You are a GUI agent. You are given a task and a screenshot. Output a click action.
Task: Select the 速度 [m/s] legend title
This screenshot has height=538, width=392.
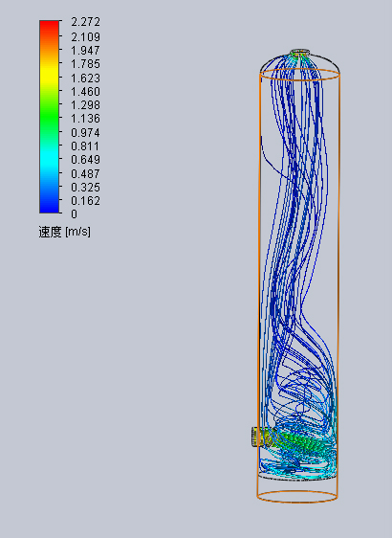64,232
